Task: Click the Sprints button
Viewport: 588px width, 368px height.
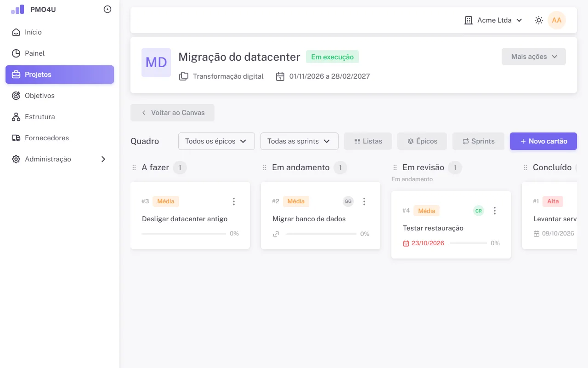Action: 478,141
